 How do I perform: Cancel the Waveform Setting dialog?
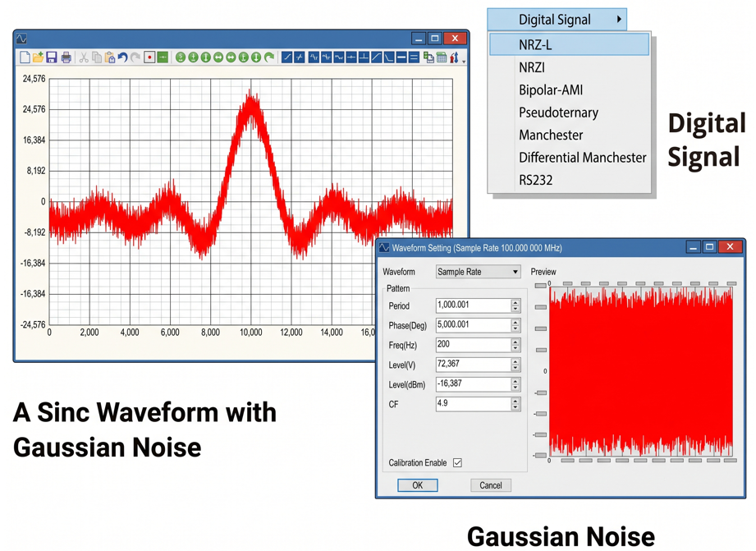point(491,485)
